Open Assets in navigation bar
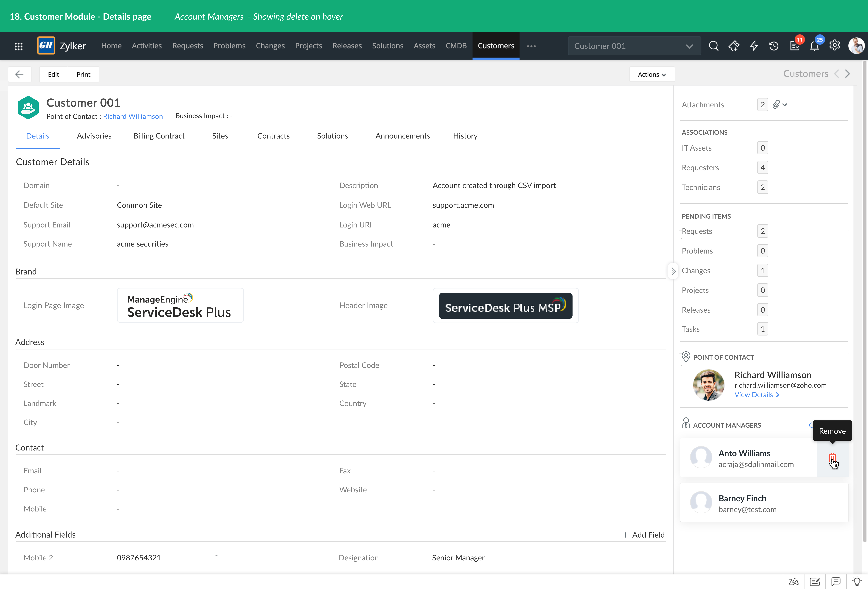This screenshot has height=589, width=868. point(424,46)
